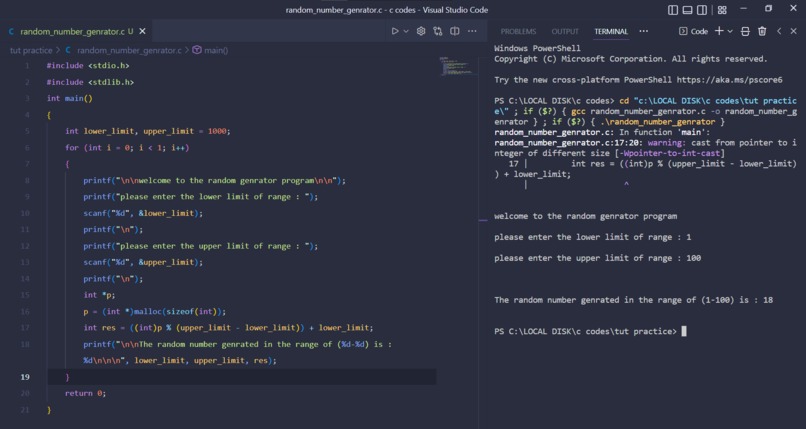This screenshot has width=806, height=429.
Task: Select the TERMINAL panel tab
Action: tap(611, 31)
